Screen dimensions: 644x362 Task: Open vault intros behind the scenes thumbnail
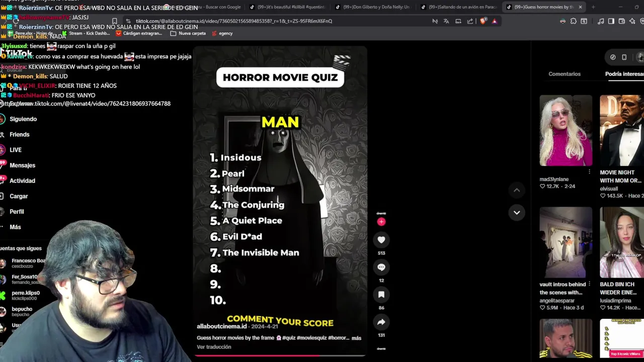pos(566,242)
